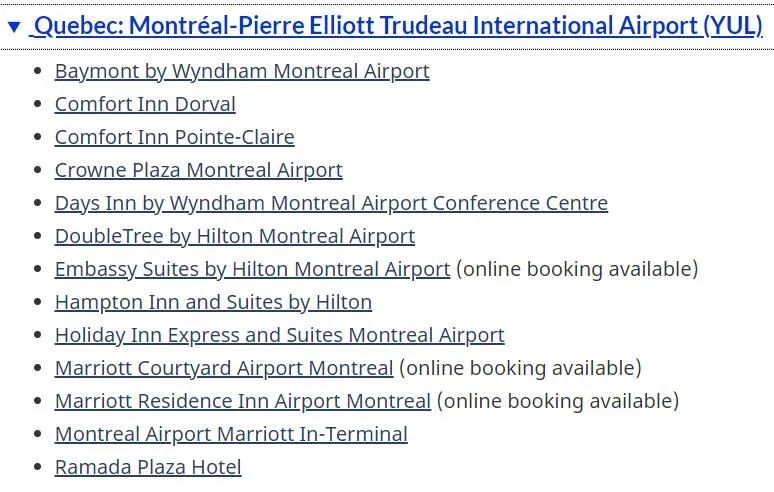Viewport: 774px width, 492px height.
Task: Open Ramada Plaza Hotel link
Action: point(148,467)
